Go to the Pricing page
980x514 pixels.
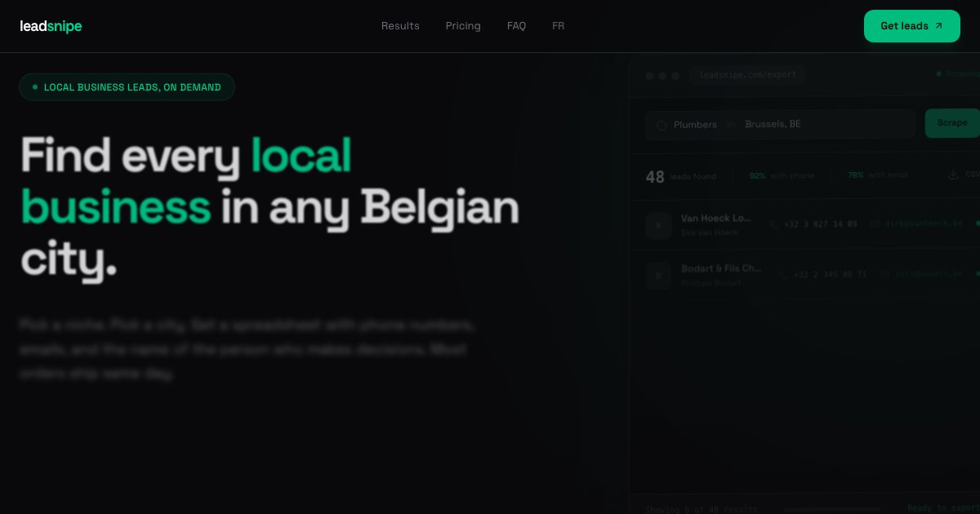click(463, 26)
